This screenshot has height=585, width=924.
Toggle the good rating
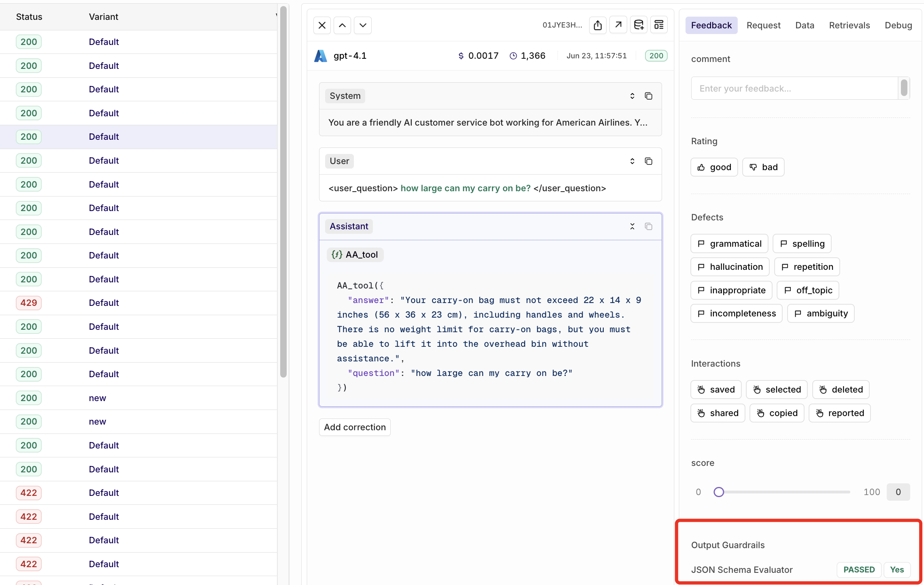[714, 167]
